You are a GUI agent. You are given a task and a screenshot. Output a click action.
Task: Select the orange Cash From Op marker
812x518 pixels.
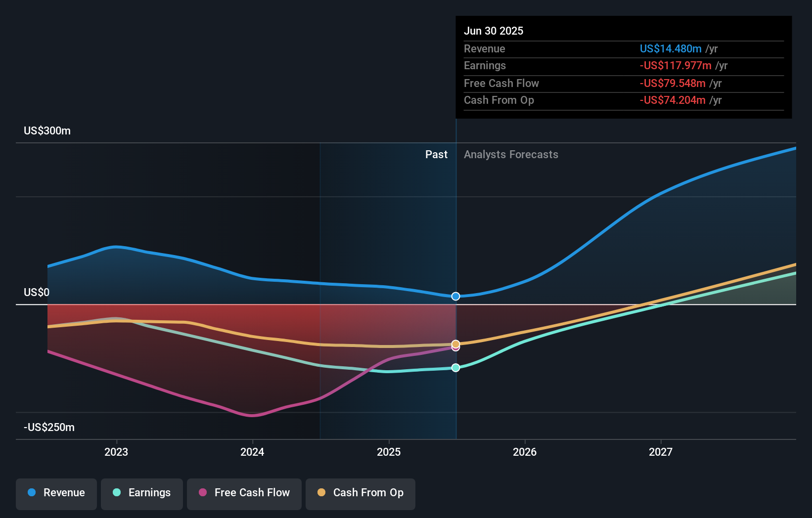(x=455, y=344)
